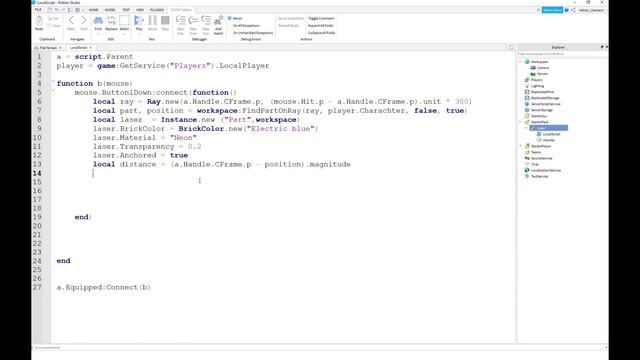Viewport: 640px width, 360px height.
Task: Click Collapse All Folds
Action: [x=322, y=33]
